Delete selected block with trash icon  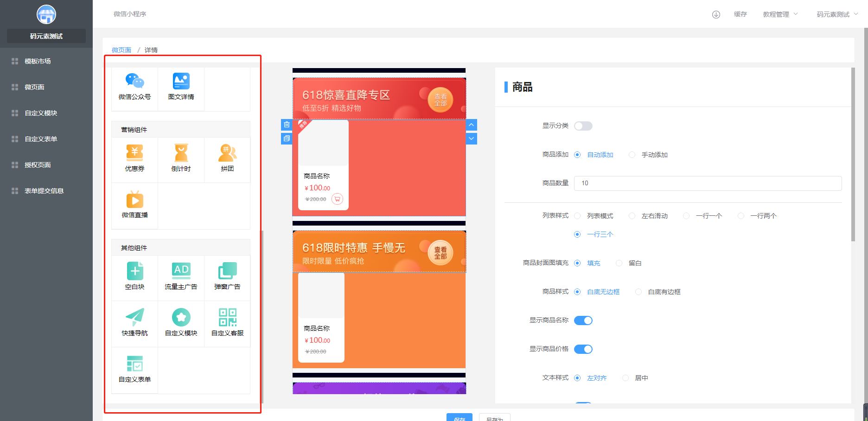point(287,125)
